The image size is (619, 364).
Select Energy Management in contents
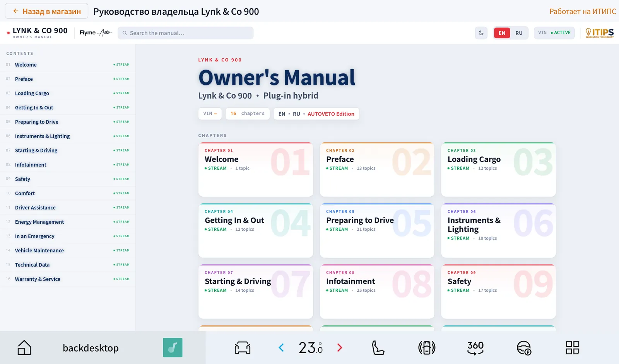68,222
